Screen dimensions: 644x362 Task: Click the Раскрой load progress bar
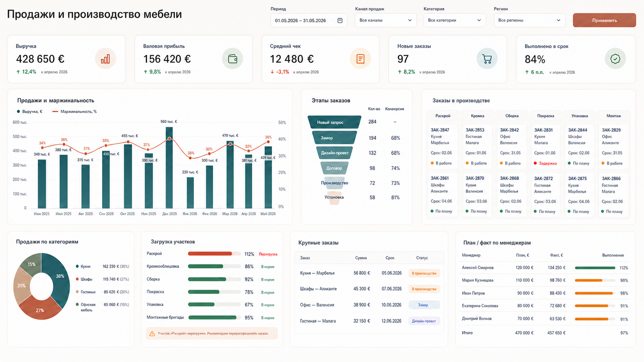[x=214, y=254]
